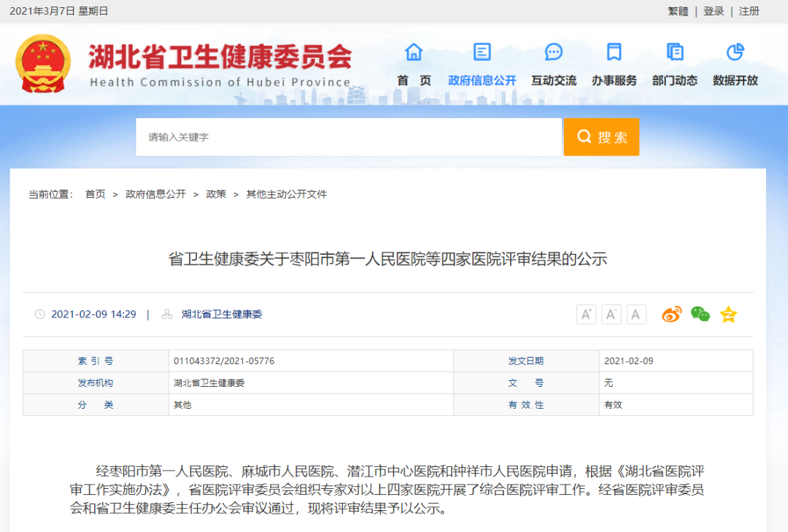This screenshot has height=532, width=788.
Task: Share article via WeChat icon
Action: click(700, 315)
